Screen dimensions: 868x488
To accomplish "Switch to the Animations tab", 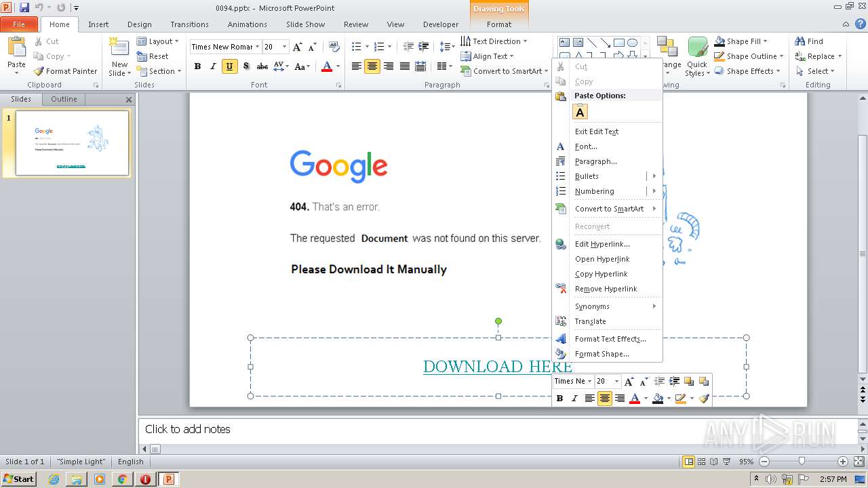I will (247, 24).
